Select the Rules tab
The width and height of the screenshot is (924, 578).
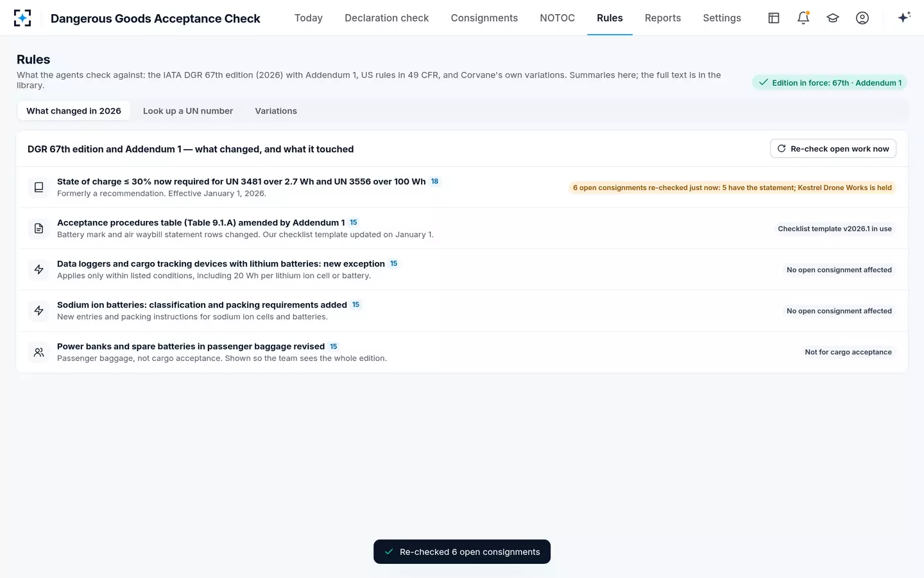[x=610, y=18]
